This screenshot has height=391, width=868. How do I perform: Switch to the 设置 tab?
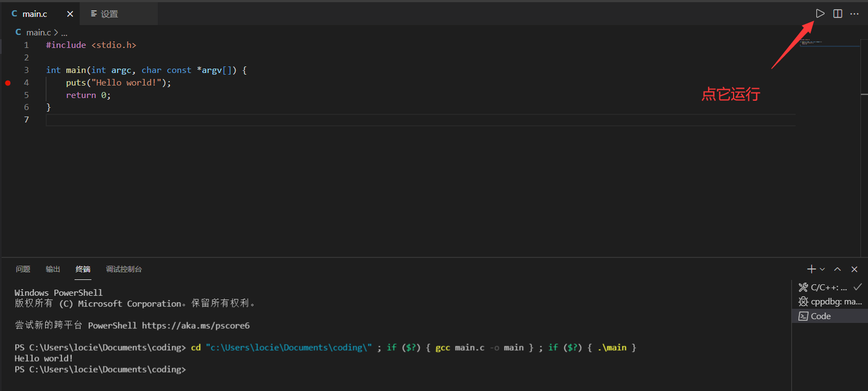click(109, 13)
